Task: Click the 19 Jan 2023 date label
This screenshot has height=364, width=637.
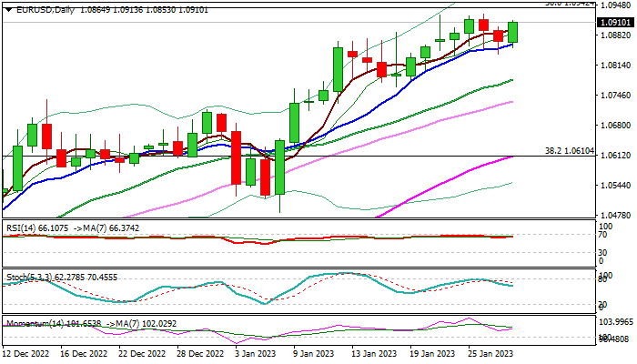Action: (432, 353)
